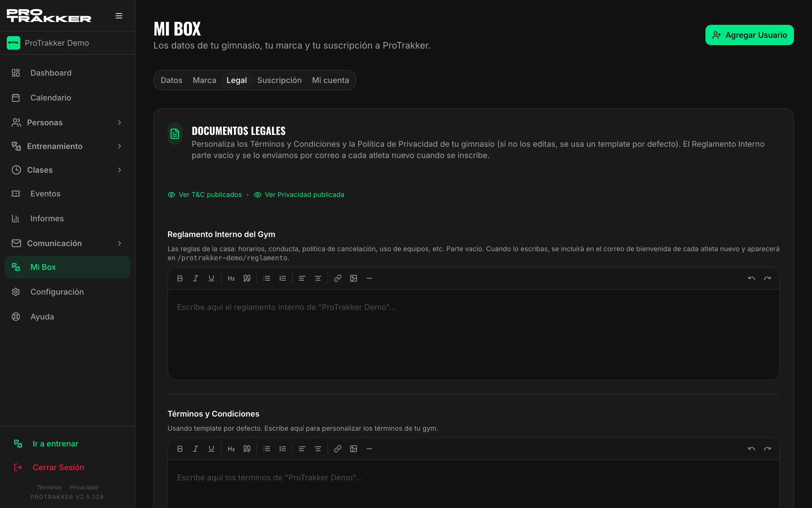This screenshot has width=812, height=508.
Task: Open Dashboard in the sidebar
Action: 67,73
